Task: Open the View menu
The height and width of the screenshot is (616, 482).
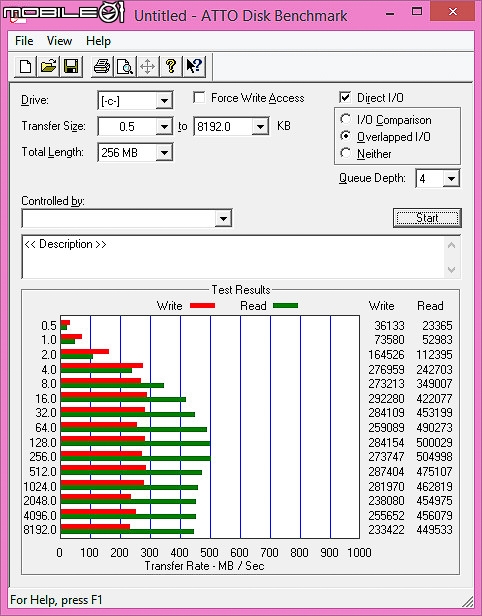Action: [59, 41]
